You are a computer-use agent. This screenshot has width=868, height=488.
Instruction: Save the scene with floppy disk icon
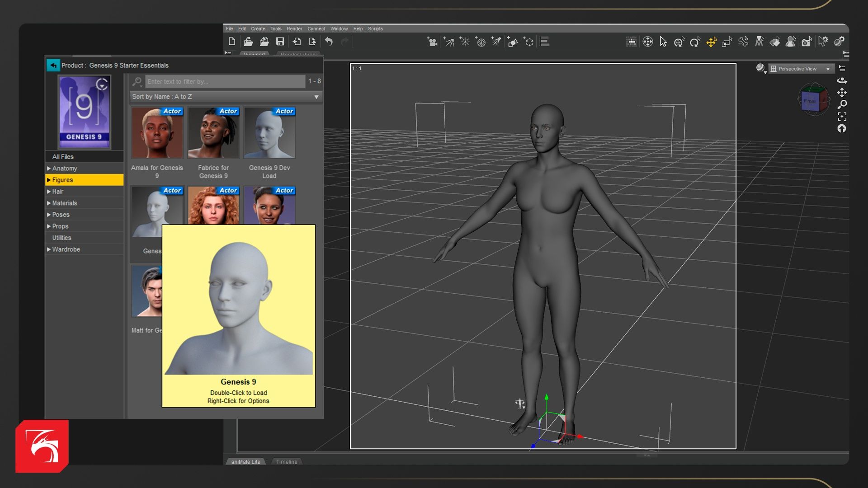click(280, 42)
